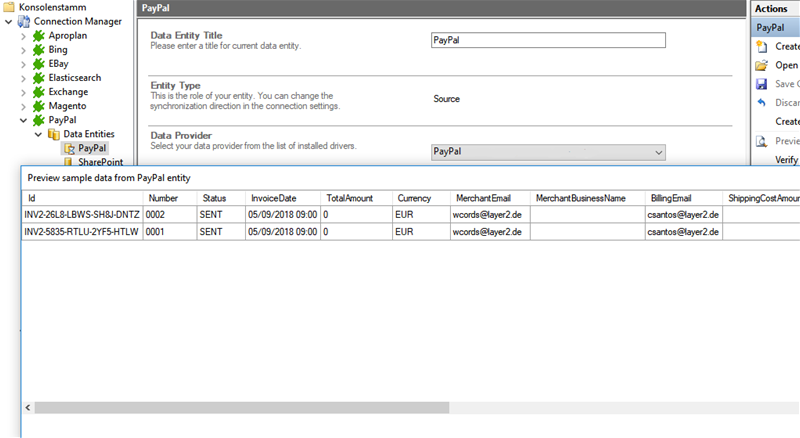Select the Exchange connection in tree
800x438 pixels.
coord(68,91)
